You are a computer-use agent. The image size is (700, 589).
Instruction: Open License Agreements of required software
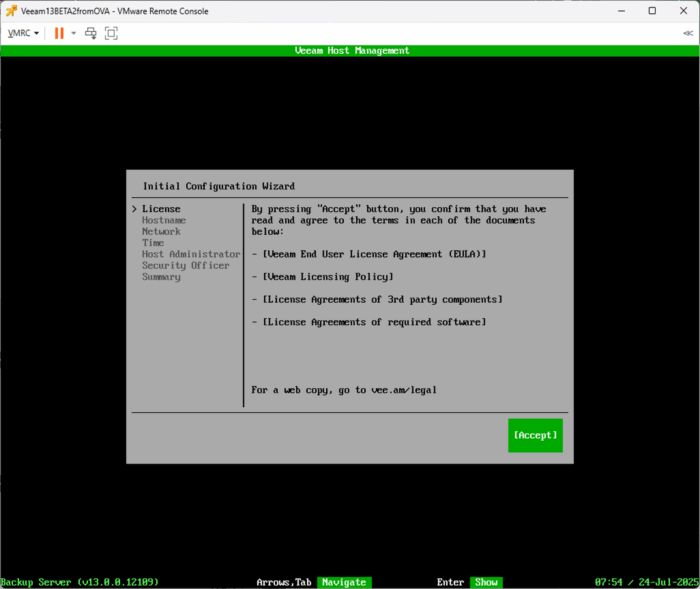point(374,322)
